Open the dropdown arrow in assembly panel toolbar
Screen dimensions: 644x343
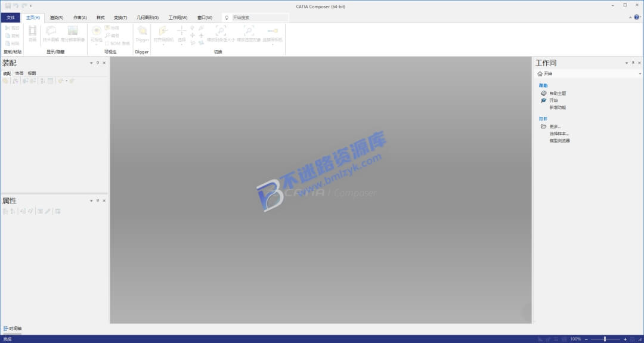[x=67, y=81]
